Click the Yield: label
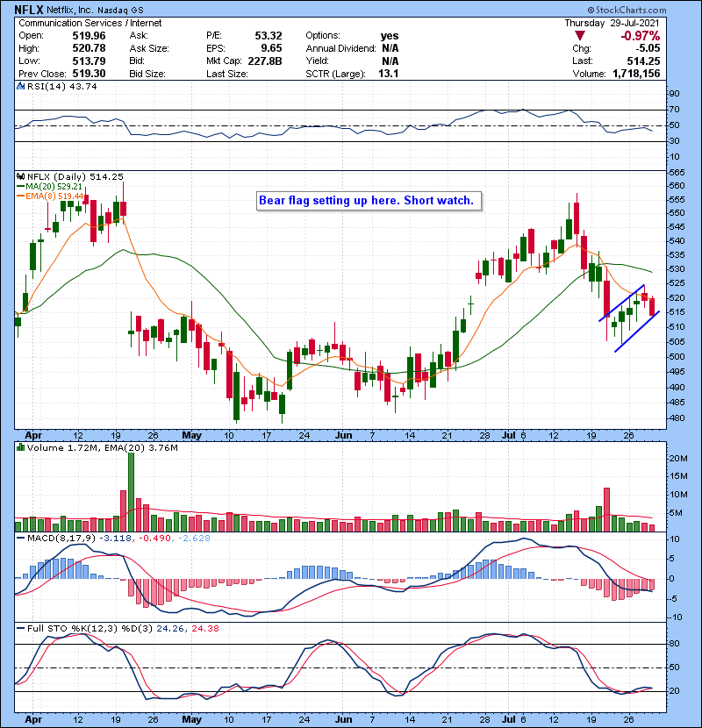702x728 pixels. pos(317,61)
